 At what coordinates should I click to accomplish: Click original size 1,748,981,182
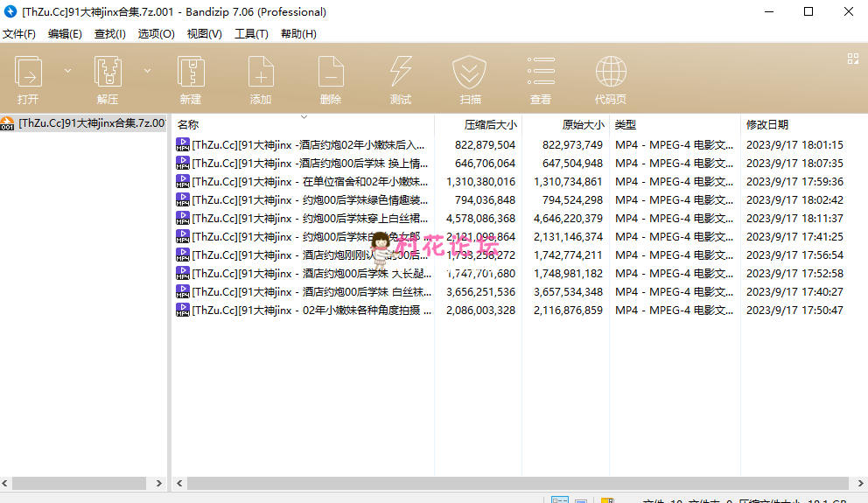click(x=568, y=273)
